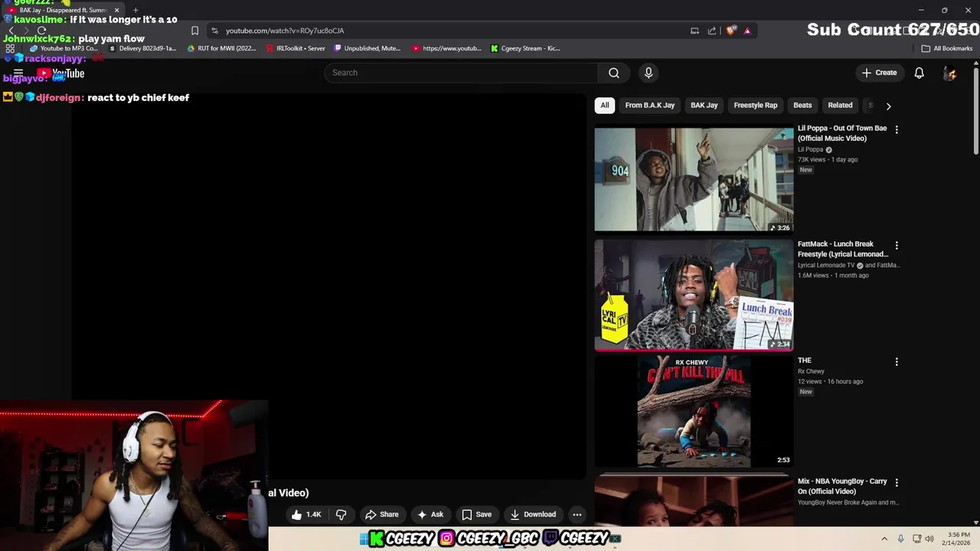This screenshot has width=980, height=551.
Task: Click the Lyrical Lemonade TV channel name
Action: click(x=826, y=266)
